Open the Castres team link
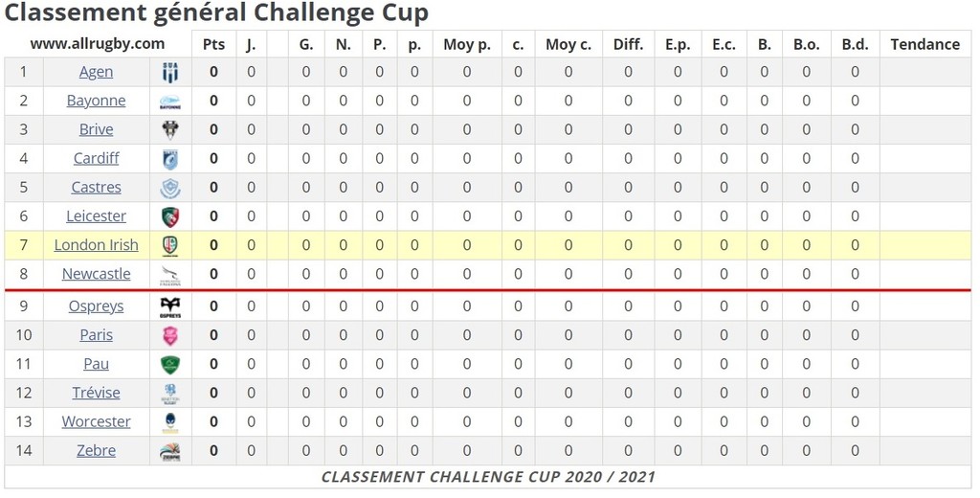980x498 pixels. tap(97, 187)
